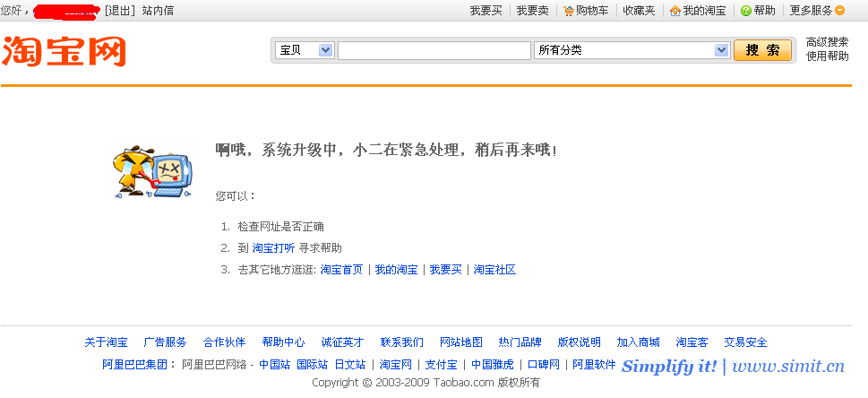Click the search keyword input field
The width and height of the screenshot is (868, 398).
click(x=434, y=50)
